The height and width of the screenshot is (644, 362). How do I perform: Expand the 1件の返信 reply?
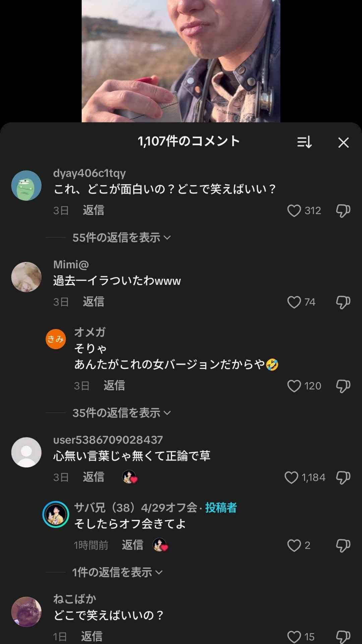click(x=117, y=572)
